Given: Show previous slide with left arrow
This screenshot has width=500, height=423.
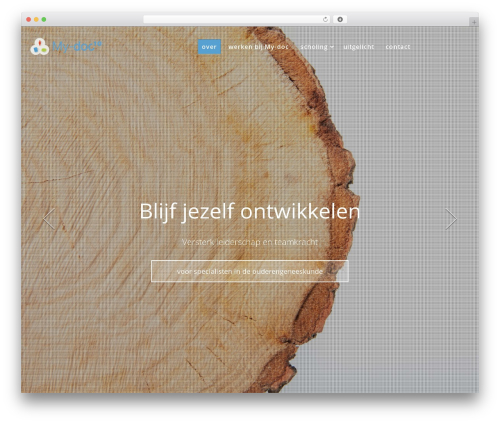Looking at the screenshot, I should (49, 219).
